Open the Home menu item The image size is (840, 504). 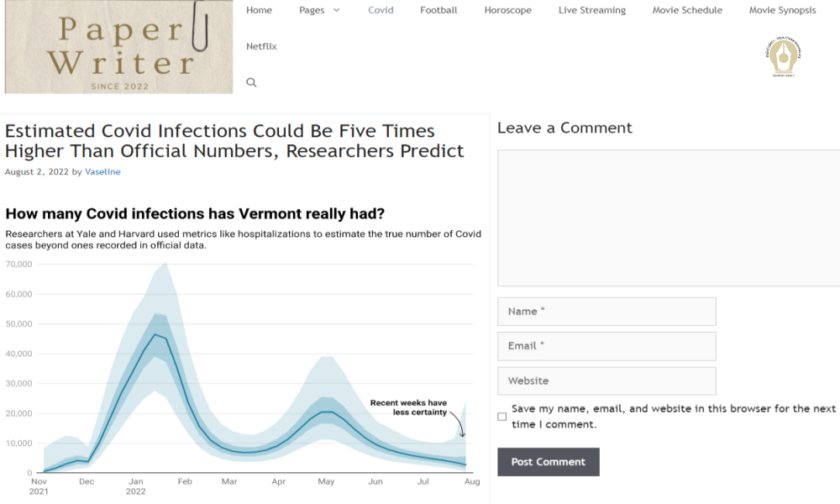(x=259, y=10)
